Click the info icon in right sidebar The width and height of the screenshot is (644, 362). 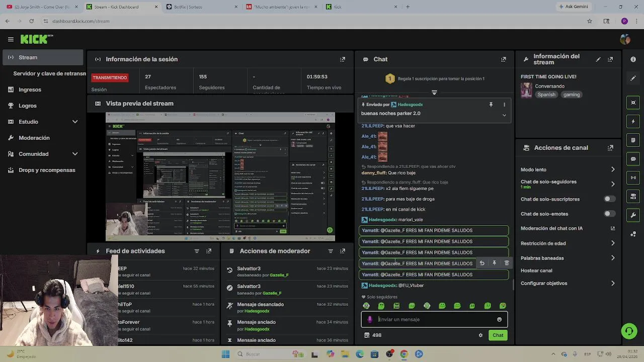(633, 59)
